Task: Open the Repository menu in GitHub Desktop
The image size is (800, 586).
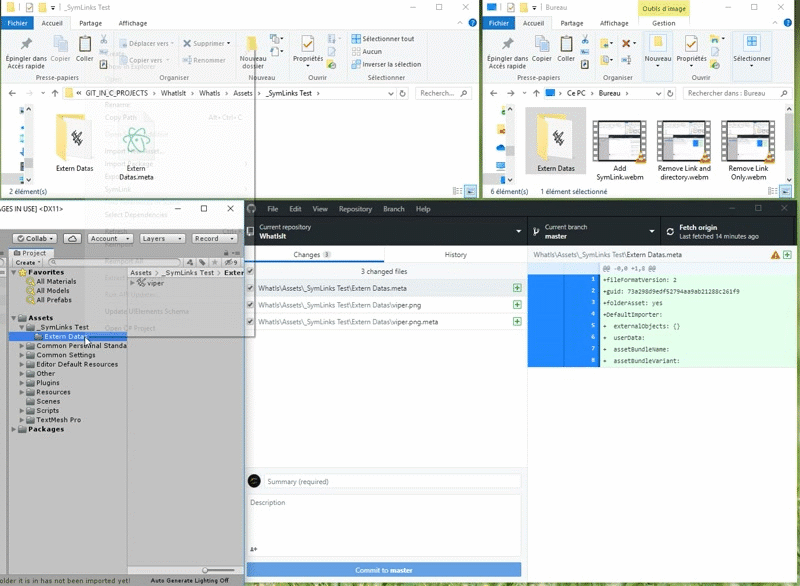Action: (x=355, y=209)
